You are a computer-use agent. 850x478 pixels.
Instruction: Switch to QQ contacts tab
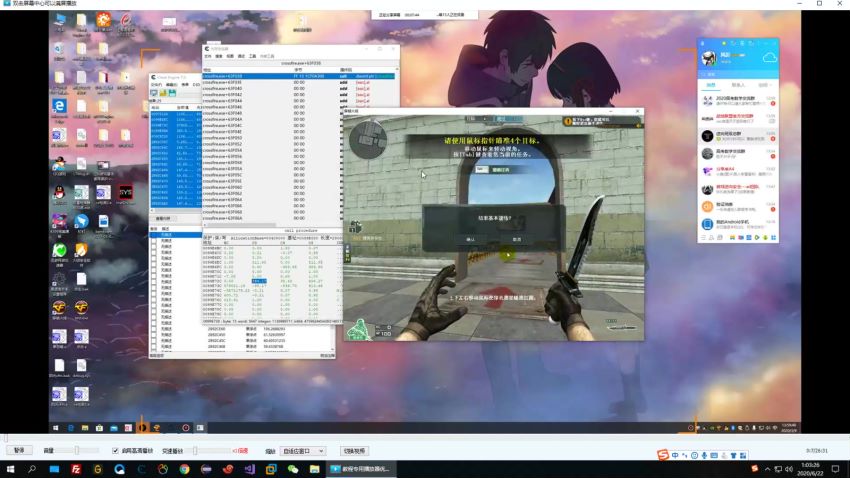pyautogui.click(x=738, y=85)
